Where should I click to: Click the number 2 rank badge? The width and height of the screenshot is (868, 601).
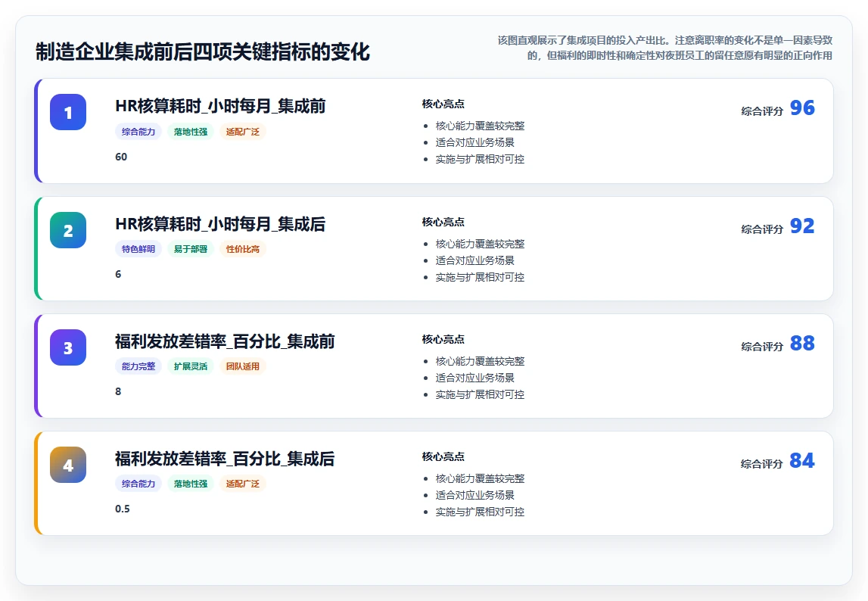68,230
